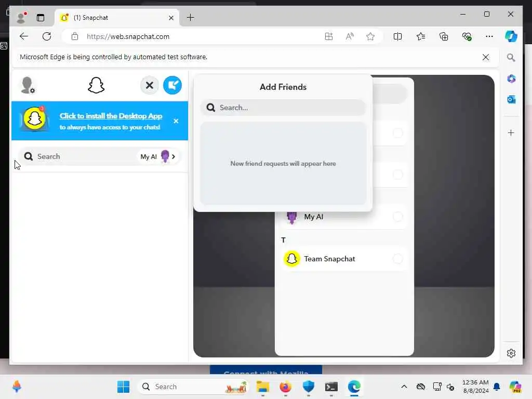
Task: Open Edge sidebar settings gear
Action: coord(511,353)
